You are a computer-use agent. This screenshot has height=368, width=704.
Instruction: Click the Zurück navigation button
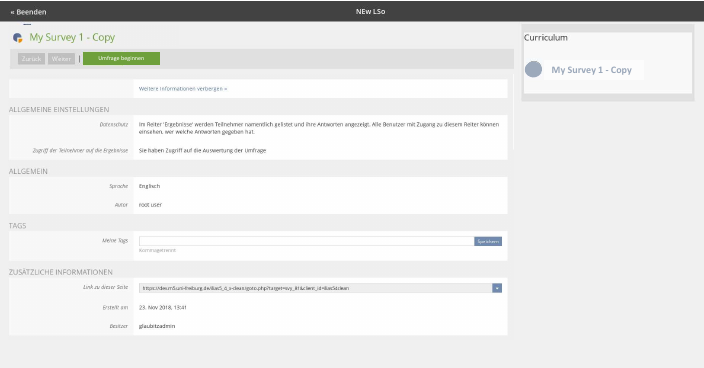tap(31, 59)
